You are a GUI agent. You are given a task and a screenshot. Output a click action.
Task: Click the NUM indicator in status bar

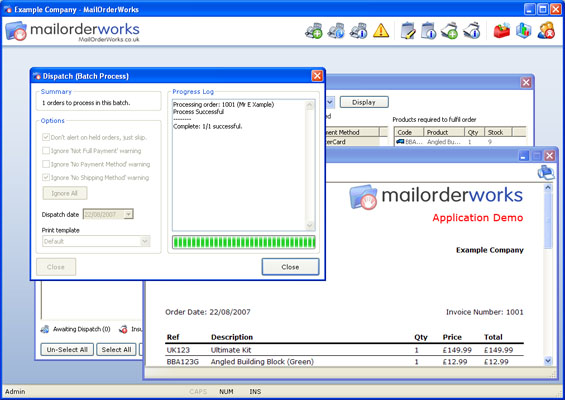(226, 391)
